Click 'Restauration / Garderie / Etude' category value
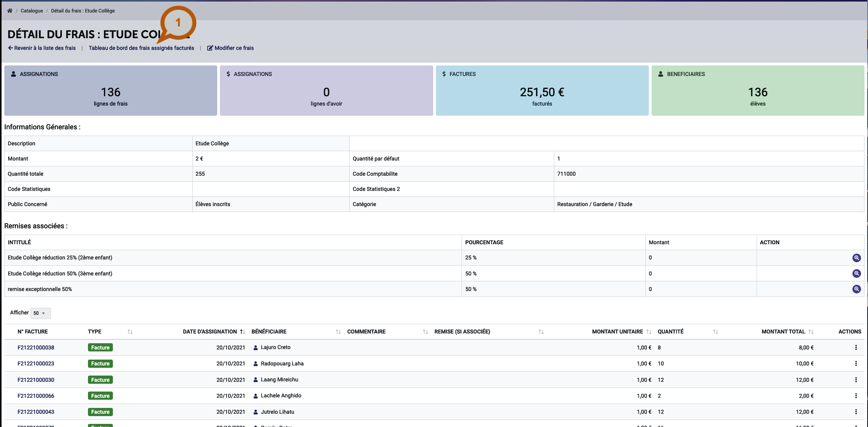 coord(594,204)
